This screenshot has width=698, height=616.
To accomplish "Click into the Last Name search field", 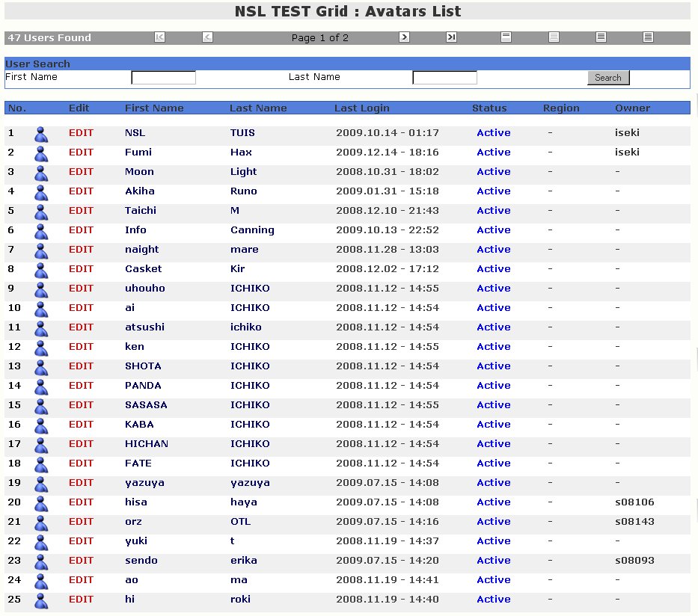I will click(x=444, y=78).
